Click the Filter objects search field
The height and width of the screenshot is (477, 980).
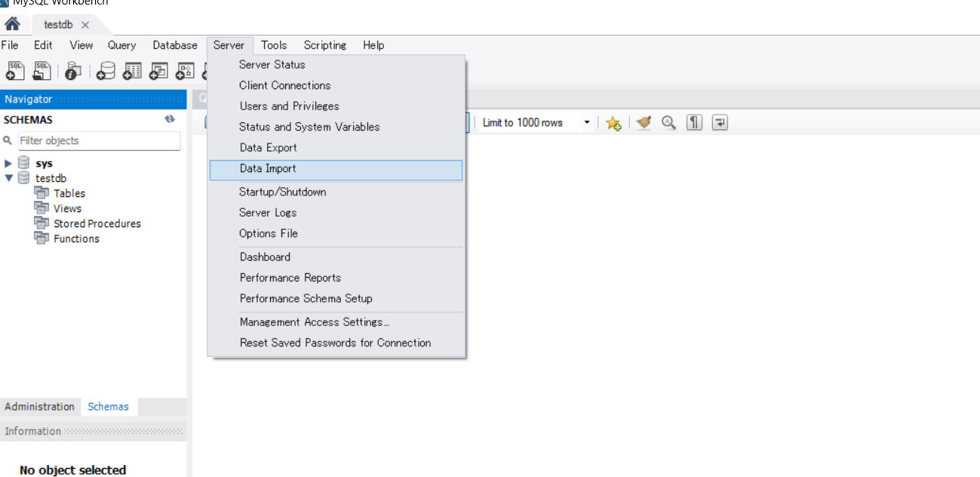tap(99, 140)
